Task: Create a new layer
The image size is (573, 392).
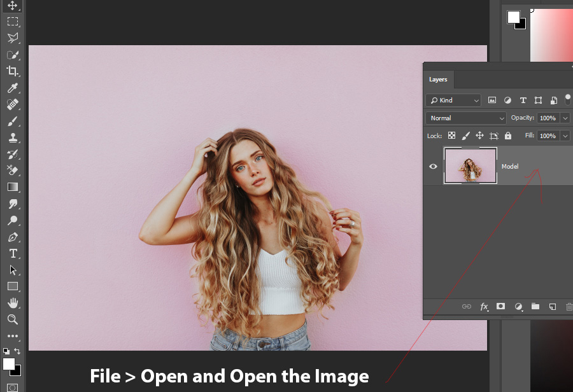Action: 553,307
